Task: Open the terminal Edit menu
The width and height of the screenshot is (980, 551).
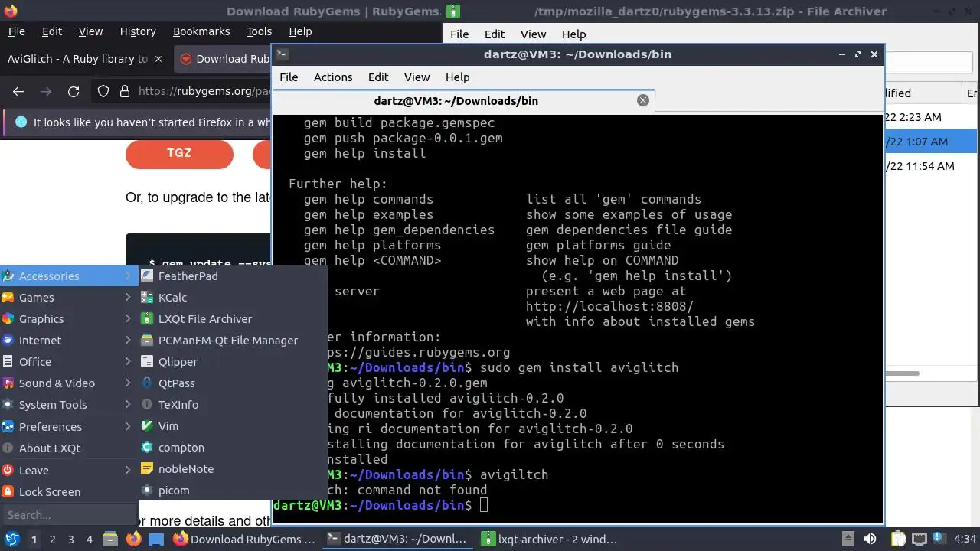Action: click(x=378, y=77)
